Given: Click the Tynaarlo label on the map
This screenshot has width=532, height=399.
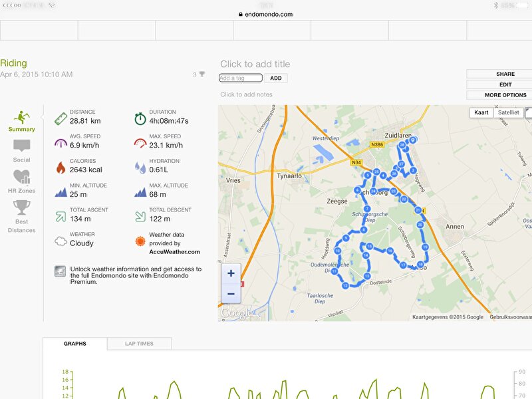Looking at the screenshot, I should tap(289, 176).
